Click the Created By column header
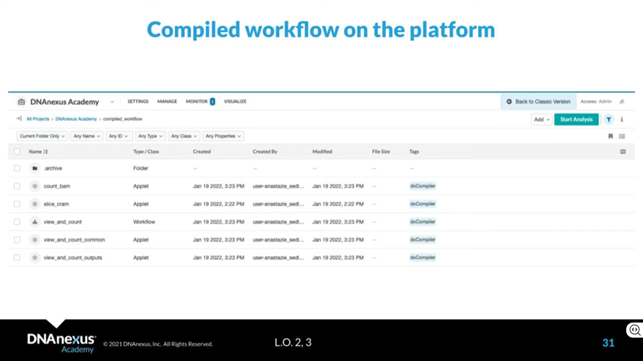Screen dimensions: 643x361 coord(264,152)
